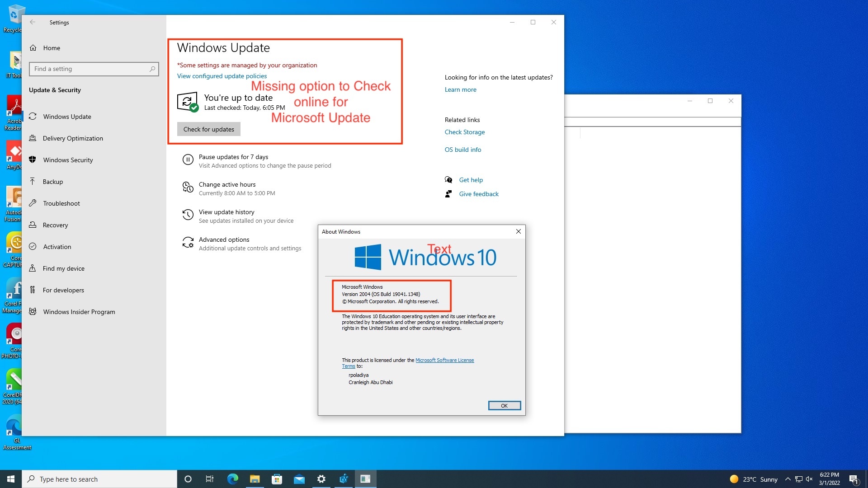Click OK in About Windows dialog
The width and height of the screenshot is (868, 488).
point(504,406)
